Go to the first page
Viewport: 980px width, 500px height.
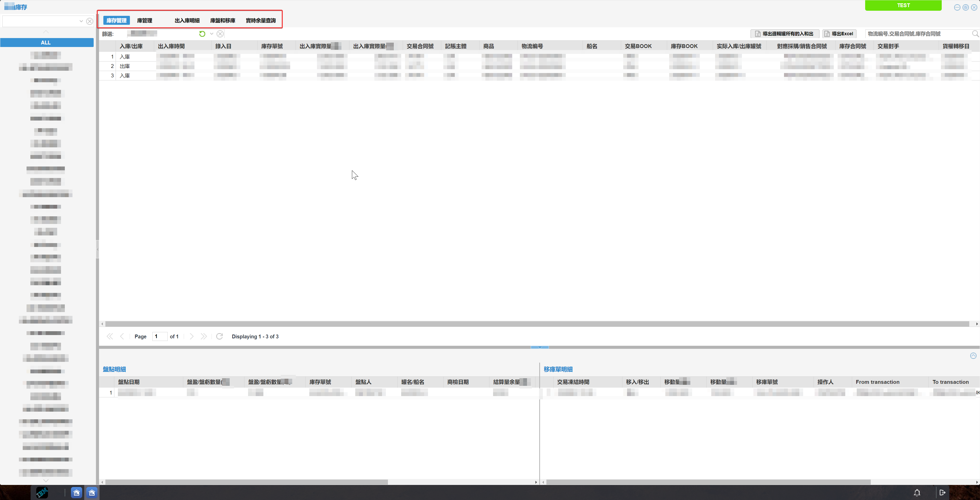tap(110, 336)
